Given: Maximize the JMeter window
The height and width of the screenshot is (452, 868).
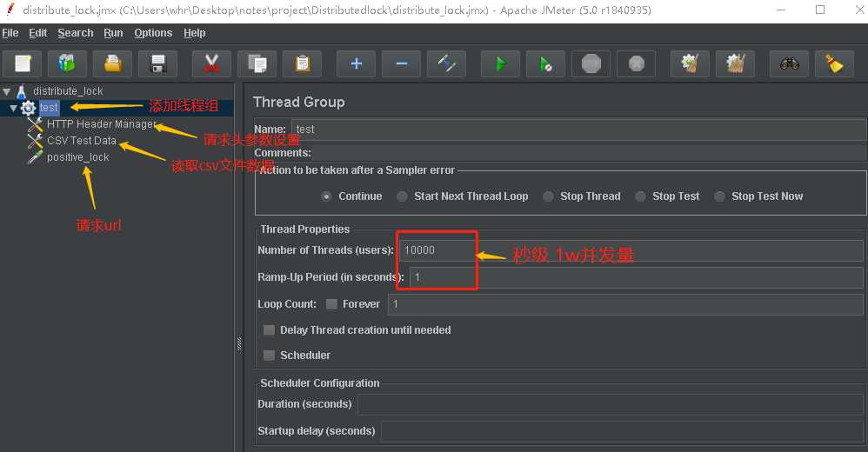Looking at the screenshot, I should point(820,10).
